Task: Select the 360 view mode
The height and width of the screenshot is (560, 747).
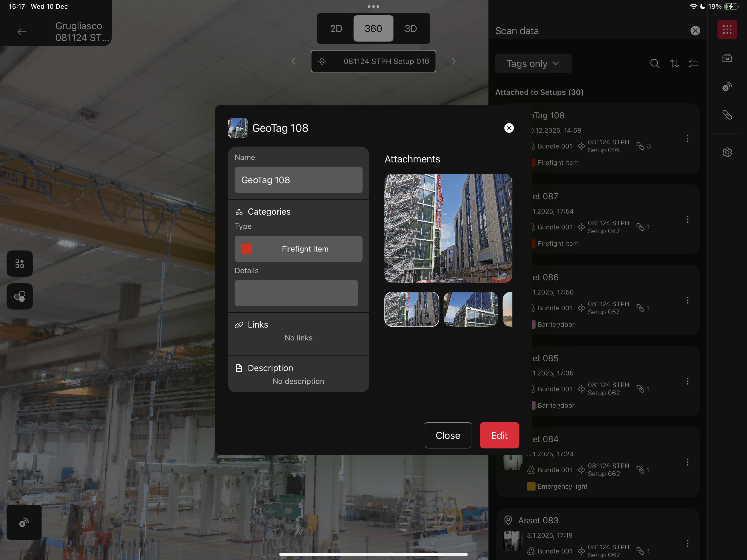Action: point(373,29)
